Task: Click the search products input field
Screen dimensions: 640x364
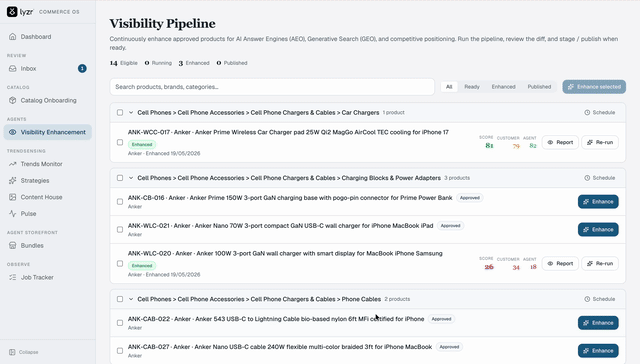Action: point(272,87)
